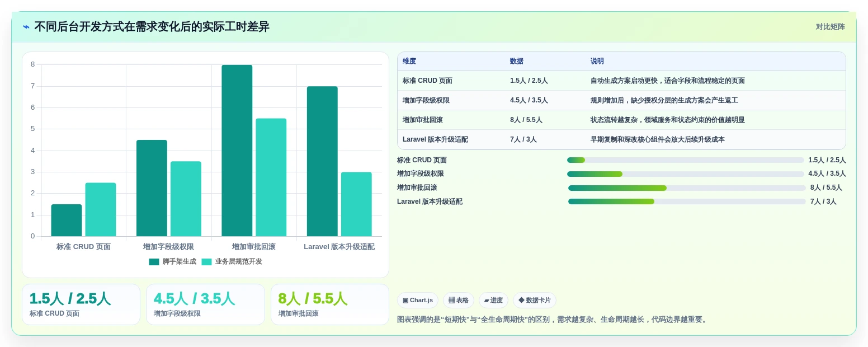Screen dimensions: 868x347
Task: Click x-axis label Laravel 版本升级适配
Action: click(339, 247)
